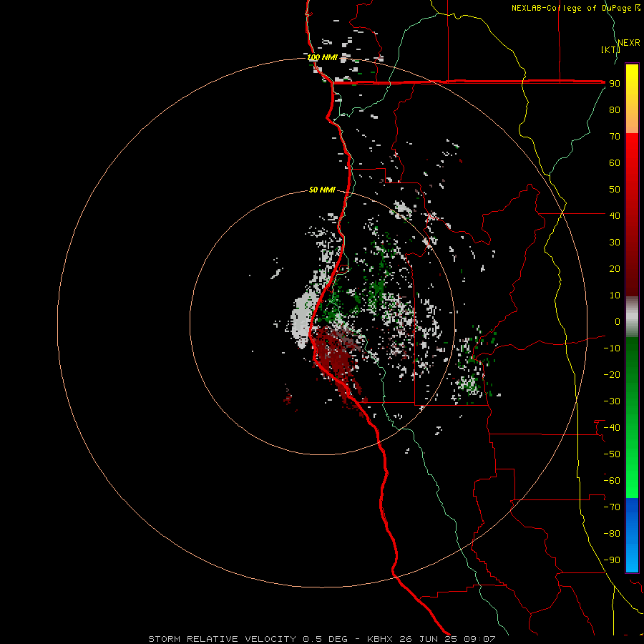Image resolution: width=644 pixels, height=644 pixels.
Task: Click the -90 value on velocity scale
Action: [612, 560]
